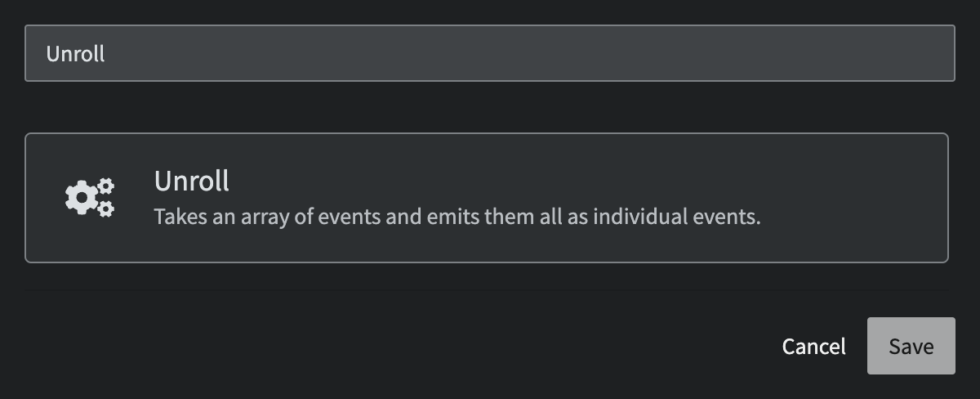Dismiss dialog using Cancel text button
Viewport: 980px width, 399px height.
(813, 346)
